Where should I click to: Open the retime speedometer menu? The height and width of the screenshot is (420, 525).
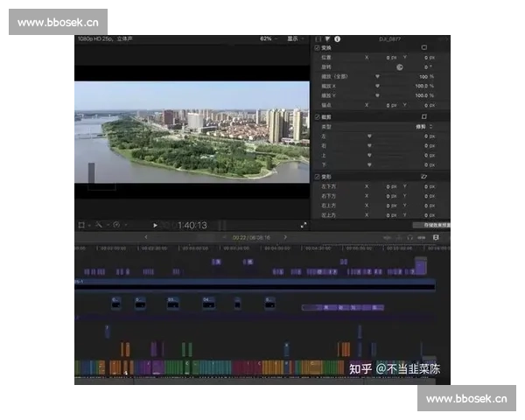point(116,225)
